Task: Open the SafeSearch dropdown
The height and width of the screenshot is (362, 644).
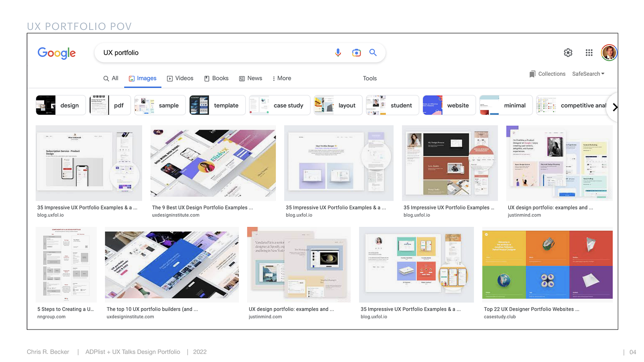Action: pyautogui.click(x=588, y=74)
